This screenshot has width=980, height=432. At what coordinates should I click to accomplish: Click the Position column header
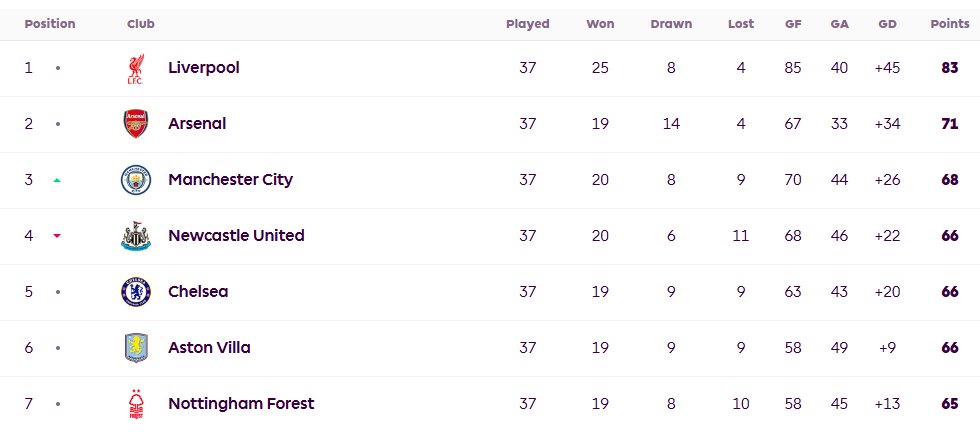(x=50, y=24)
